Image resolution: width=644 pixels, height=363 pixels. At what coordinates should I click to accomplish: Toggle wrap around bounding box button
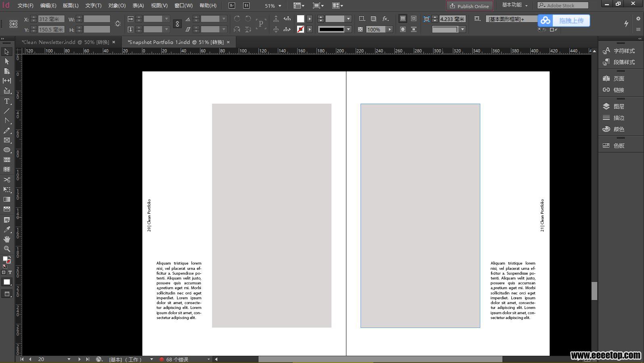(x=414, y=19)
